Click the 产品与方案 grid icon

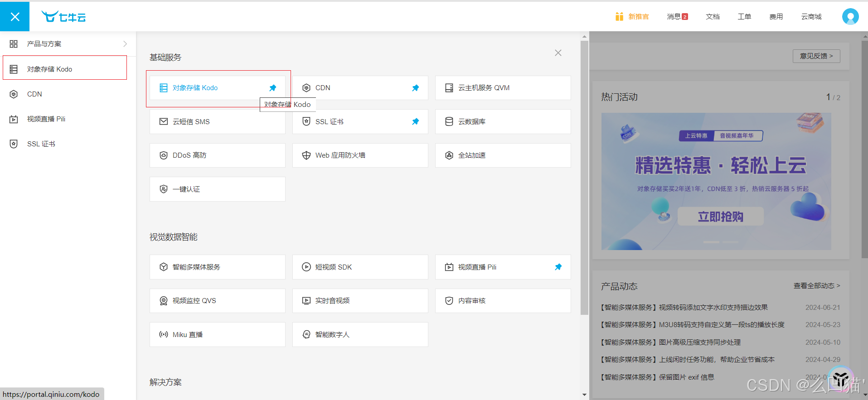pos(14,44)
